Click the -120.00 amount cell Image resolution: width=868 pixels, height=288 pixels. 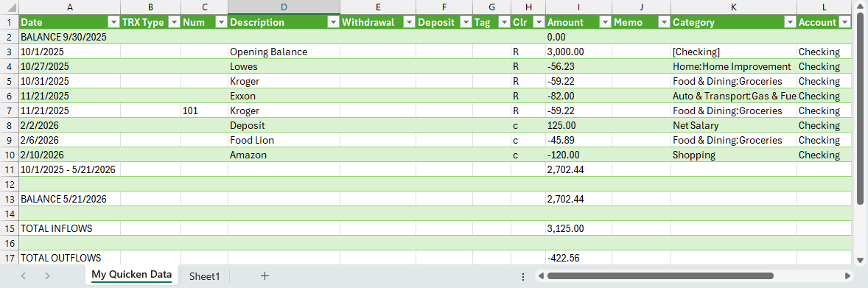point(578,155)
